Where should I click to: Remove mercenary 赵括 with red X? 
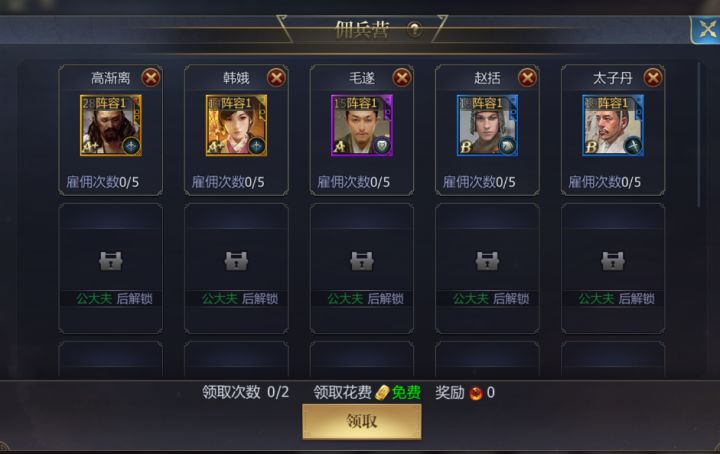pyautogui.click(x=527, y=78)
